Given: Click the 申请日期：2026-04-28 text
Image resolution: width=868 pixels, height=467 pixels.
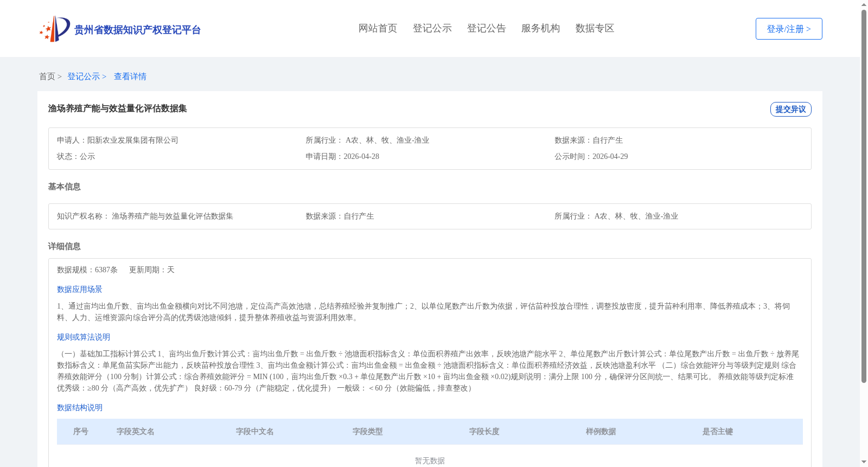Looking at the screenshot, I should click(342, 156).
